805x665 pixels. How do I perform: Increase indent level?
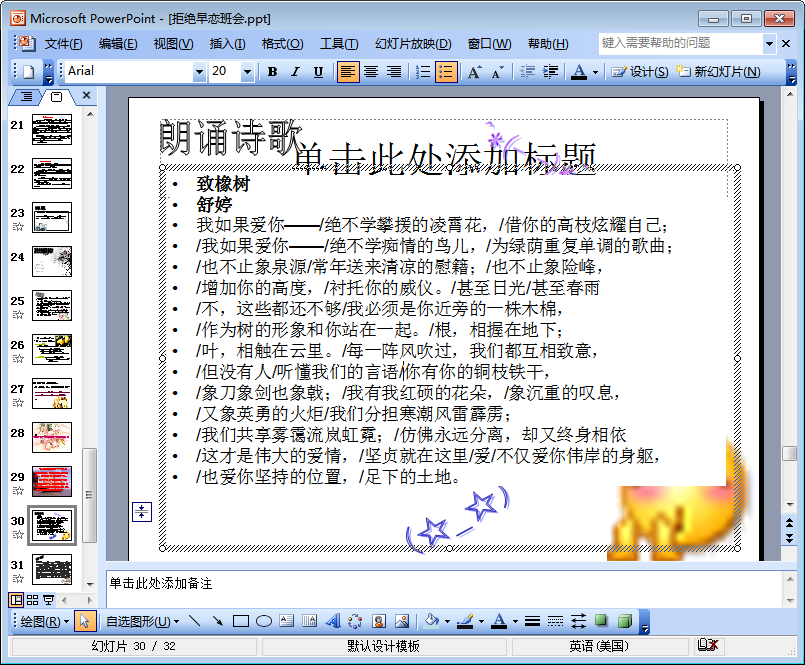point(550,72)
